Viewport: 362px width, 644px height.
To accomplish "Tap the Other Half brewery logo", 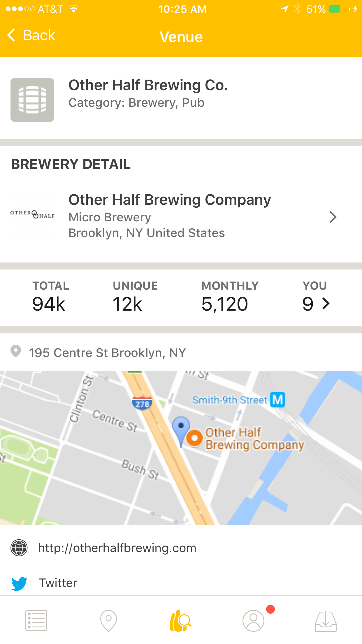I will point(32,214).
